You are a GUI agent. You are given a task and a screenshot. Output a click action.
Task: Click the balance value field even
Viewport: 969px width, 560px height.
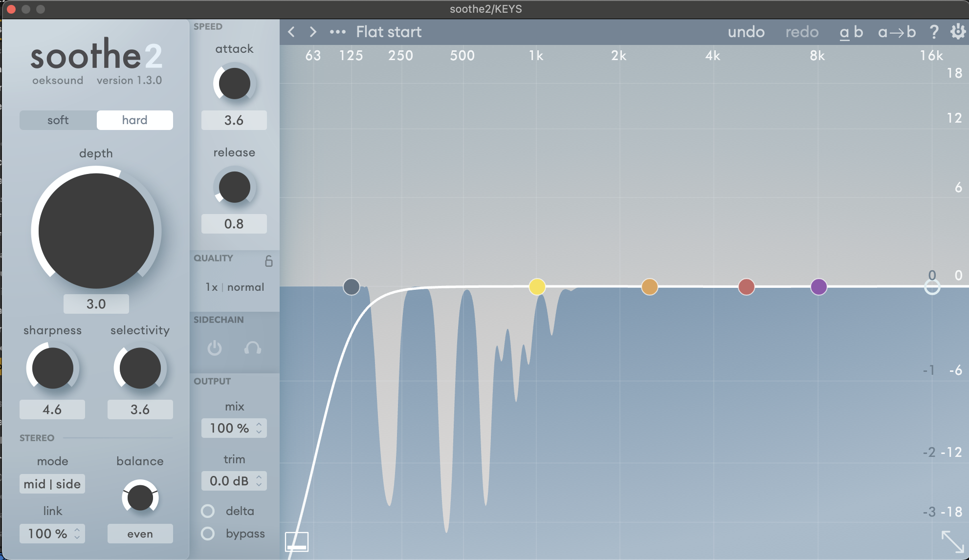coord(140,534)
